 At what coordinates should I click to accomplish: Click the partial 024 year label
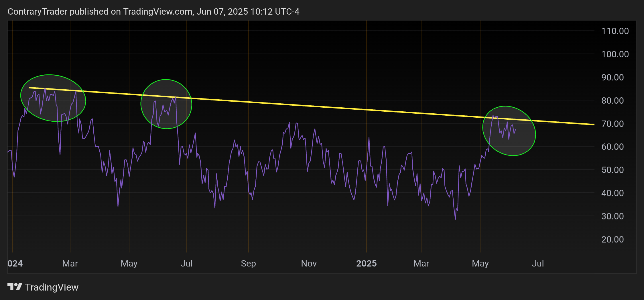point(15,263)
